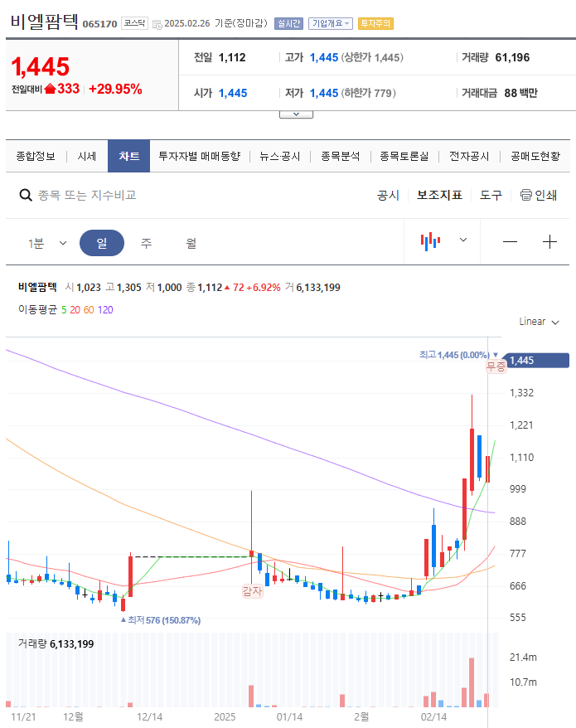Click the 최저 576 low price label
The width and height of the screenshot is (576, 728).
(161, 620)
